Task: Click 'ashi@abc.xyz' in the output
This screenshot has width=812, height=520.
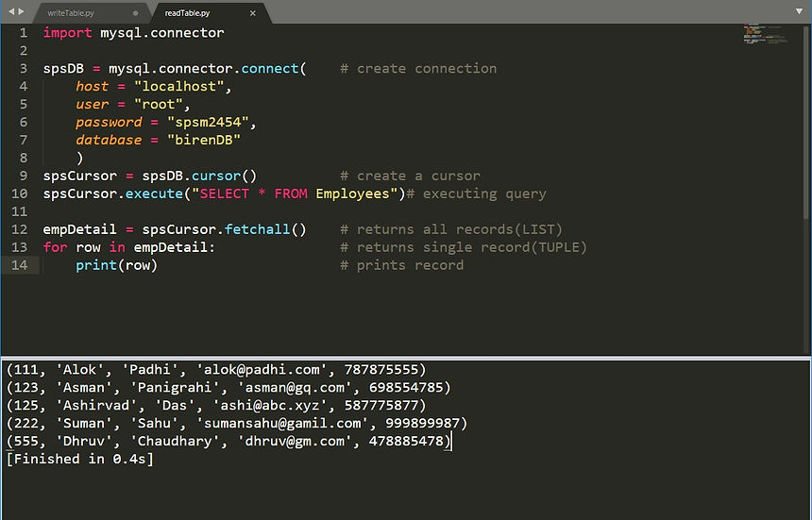Action: 270,405
